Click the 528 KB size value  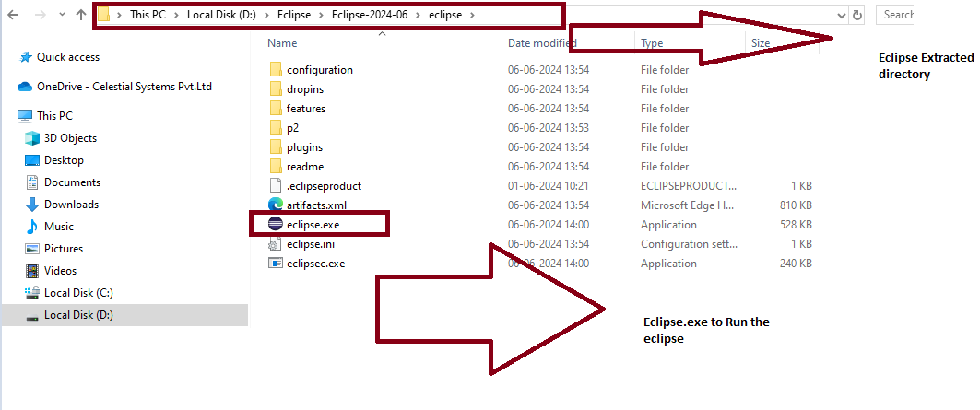[796, 225]
